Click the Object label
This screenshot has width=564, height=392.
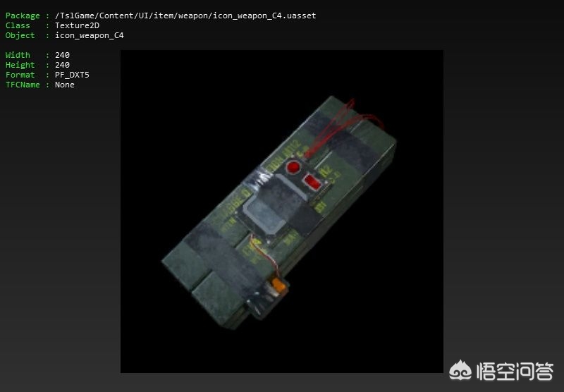(x=20, y=35)
